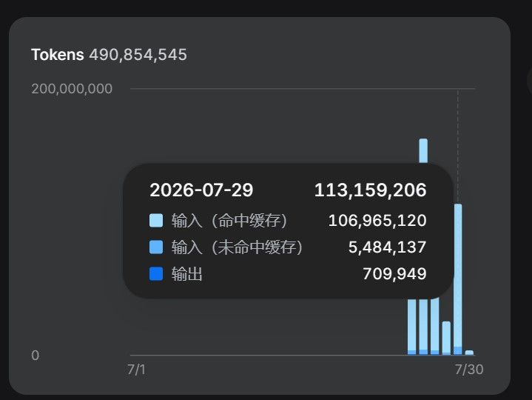Select the 输入（未命中缓存）legend label
The image size is (532, 400).
coord(238,247)
